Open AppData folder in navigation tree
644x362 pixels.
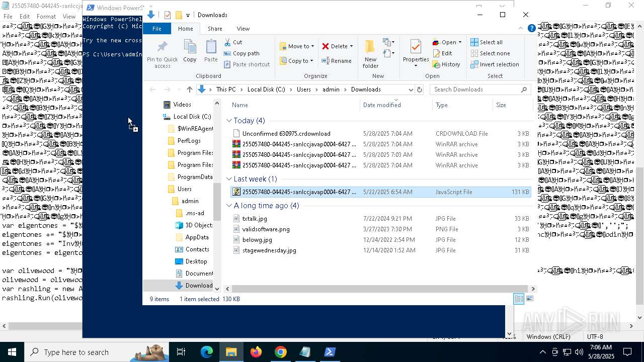click(x=192, y=237)
